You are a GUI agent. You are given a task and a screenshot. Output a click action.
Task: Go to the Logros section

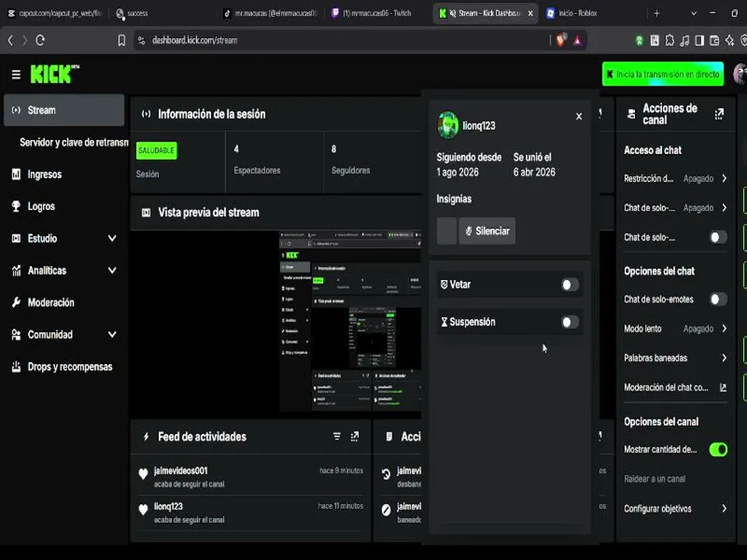pos(41,206)
